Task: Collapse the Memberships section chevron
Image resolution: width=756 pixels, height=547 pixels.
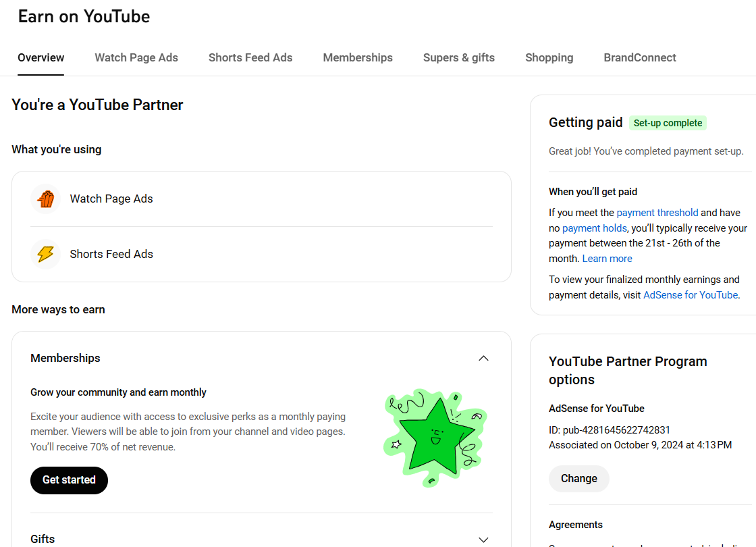Action: coord(483,359)
